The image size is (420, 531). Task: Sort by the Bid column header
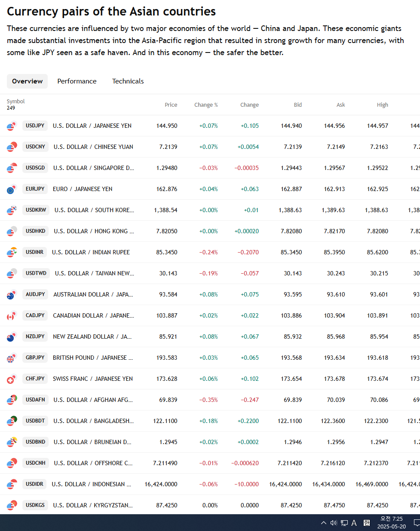[x=297, y=105]
